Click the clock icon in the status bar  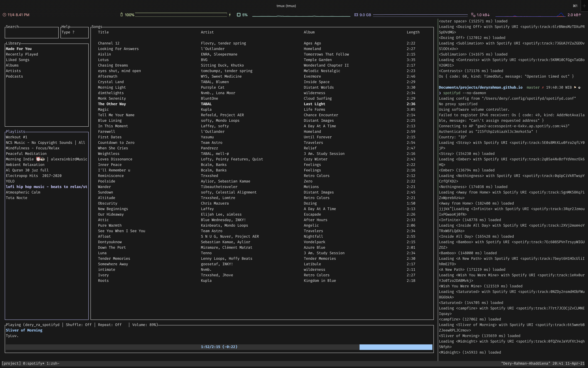point(4,15)
